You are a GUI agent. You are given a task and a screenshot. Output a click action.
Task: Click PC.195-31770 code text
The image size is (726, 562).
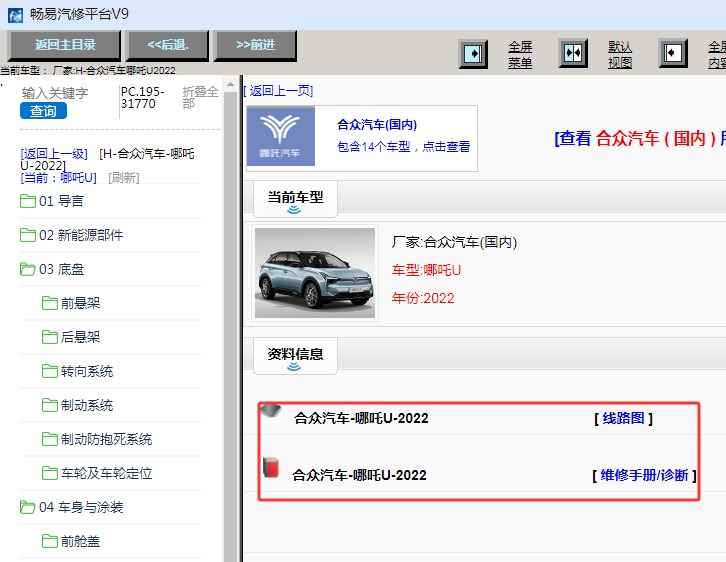point(143,98)
